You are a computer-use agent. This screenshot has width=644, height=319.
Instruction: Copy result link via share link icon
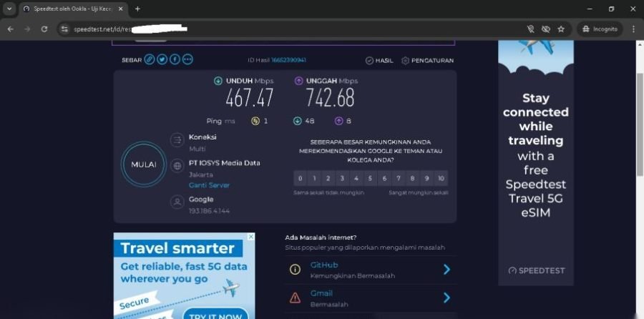click(149, 60)
